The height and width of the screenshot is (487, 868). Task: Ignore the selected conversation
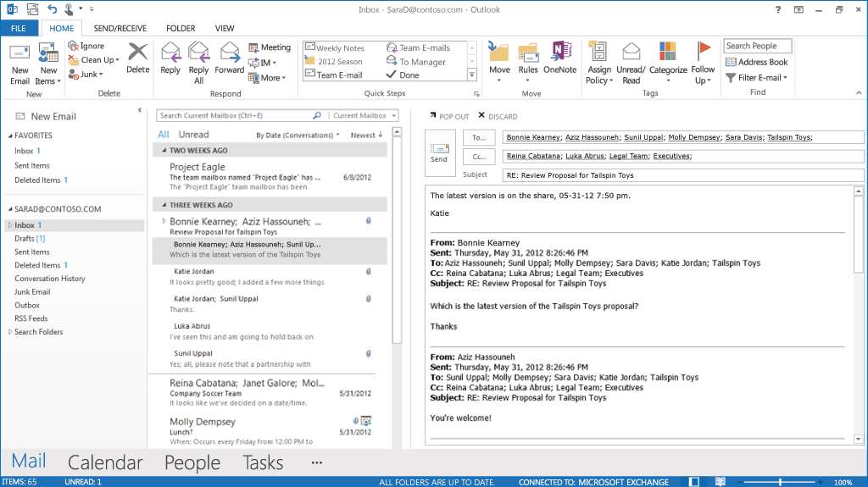pos(86,46)
